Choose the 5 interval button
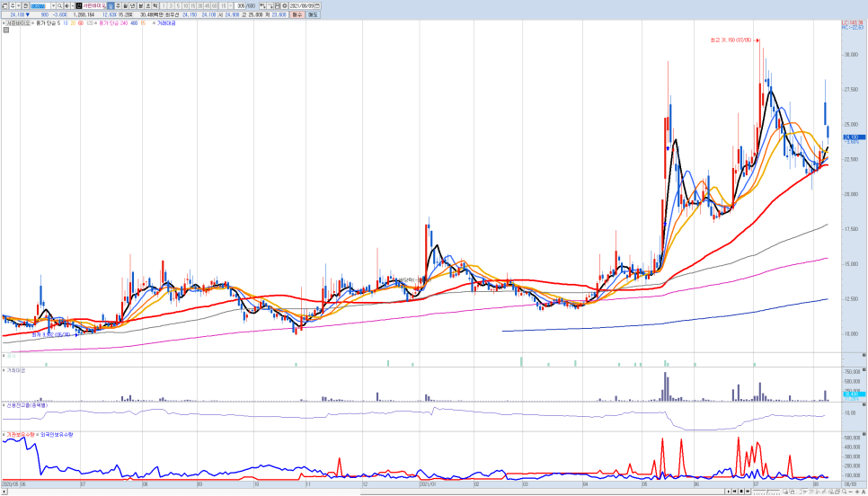The height and width of the screenshot is (496, 868). pyautogui.click(x=178, y=5)
